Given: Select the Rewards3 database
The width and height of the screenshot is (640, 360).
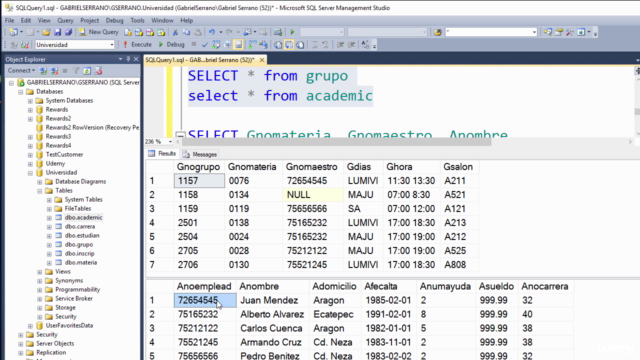Looking at the screenshot, I should click(x=58, y=136).
